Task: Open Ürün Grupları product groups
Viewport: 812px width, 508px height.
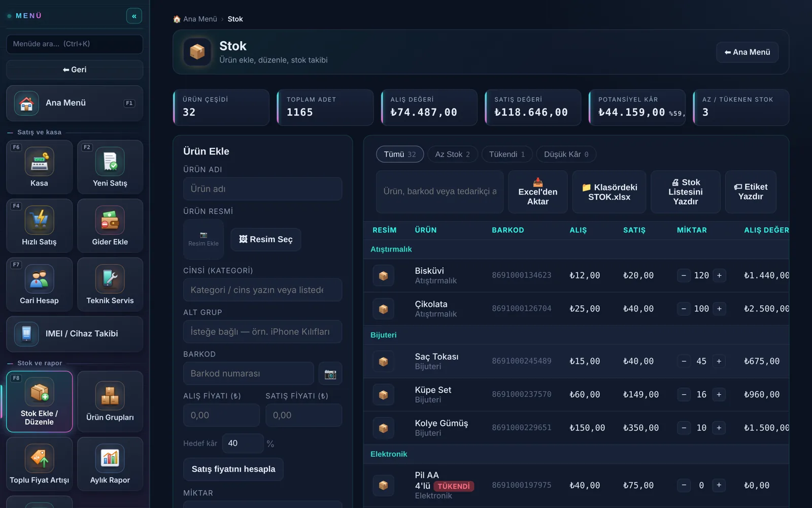Action: point(110,401)
